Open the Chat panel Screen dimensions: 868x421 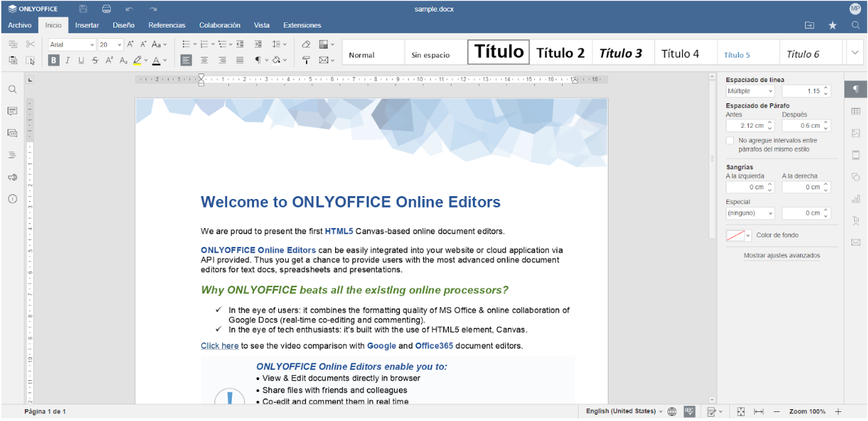pos(12,132)
